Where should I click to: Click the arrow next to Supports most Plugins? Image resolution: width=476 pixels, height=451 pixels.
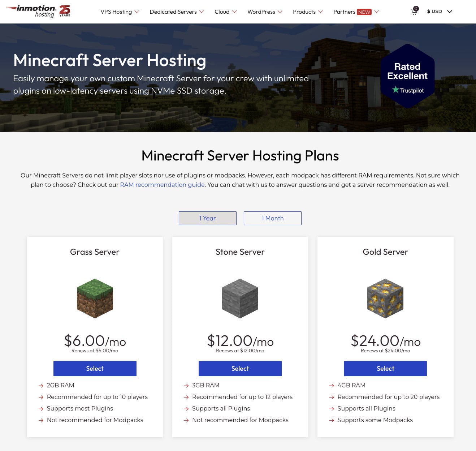coord(41,409)
